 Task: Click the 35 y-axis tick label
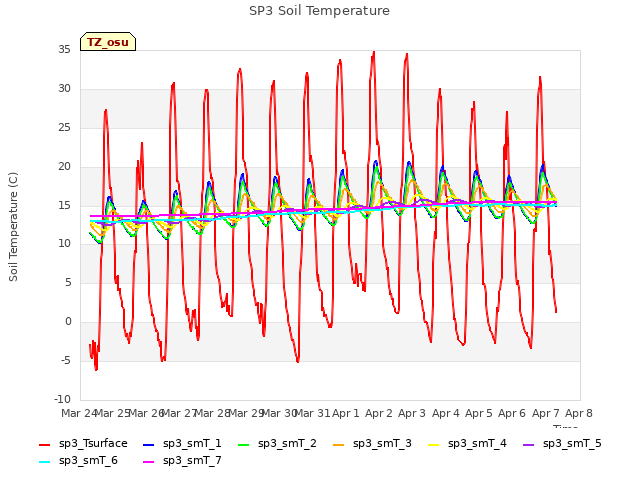coord(64,50)
